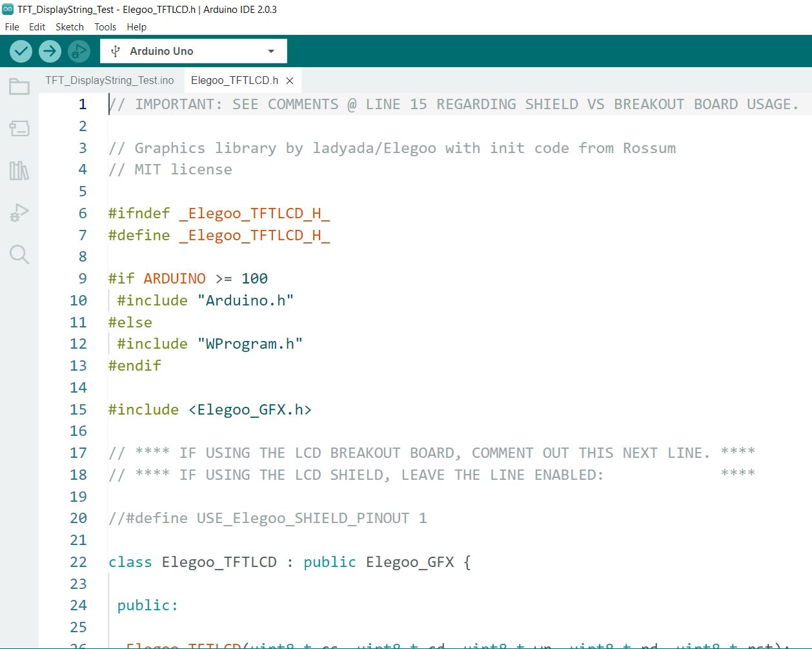This screenshot has height=649, width=812.
Task: Click the Upload arrow button
Action: pyautogui.click(x=50, y=51)
